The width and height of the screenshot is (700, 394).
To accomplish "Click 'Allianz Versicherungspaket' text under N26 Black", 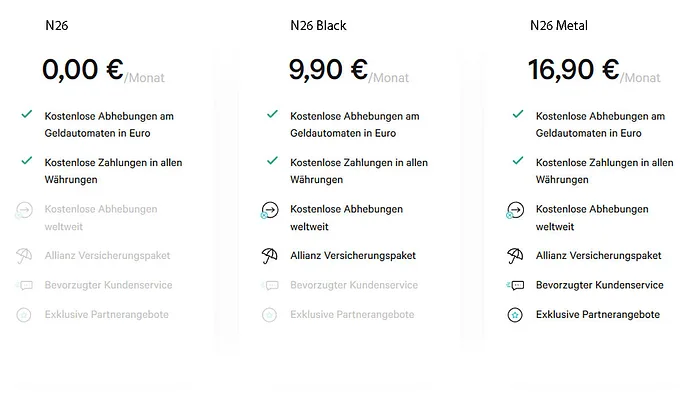I will 353,256.
